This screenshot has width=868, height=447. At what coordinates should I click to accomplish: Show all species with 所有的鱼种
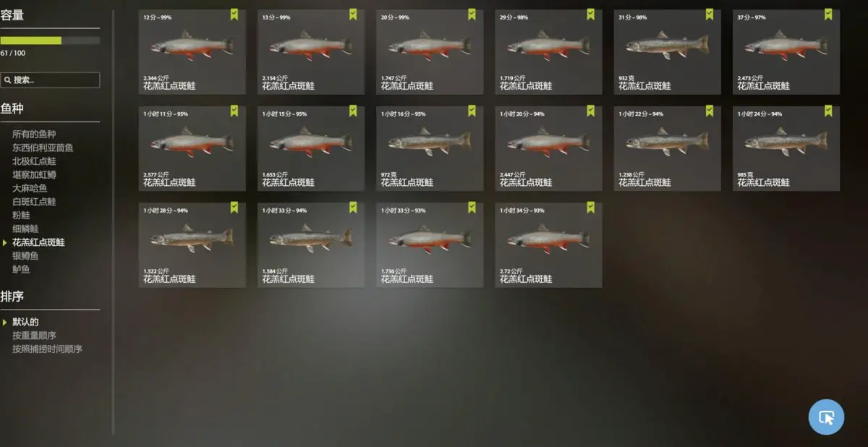[34, 135]
